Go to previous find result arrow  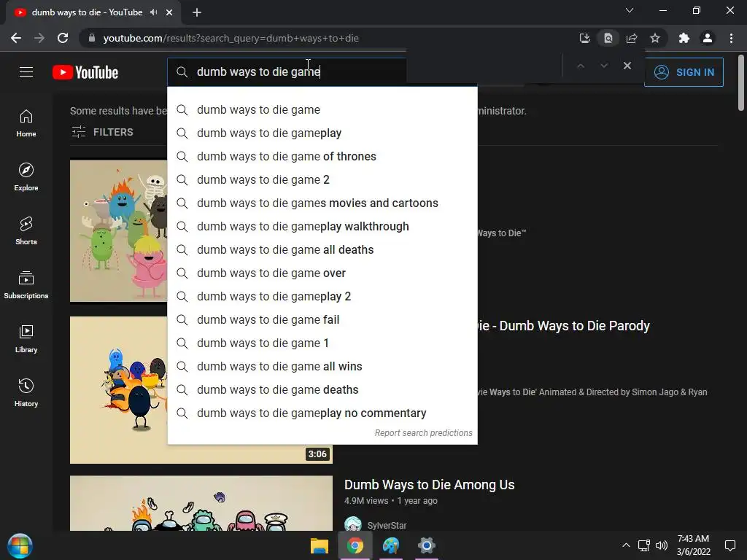coord(580,66)
